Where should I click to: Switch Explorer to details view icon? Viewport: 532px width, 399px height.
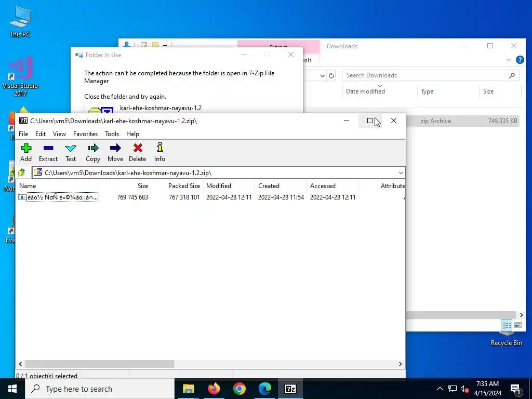click(x=507, y=325)
